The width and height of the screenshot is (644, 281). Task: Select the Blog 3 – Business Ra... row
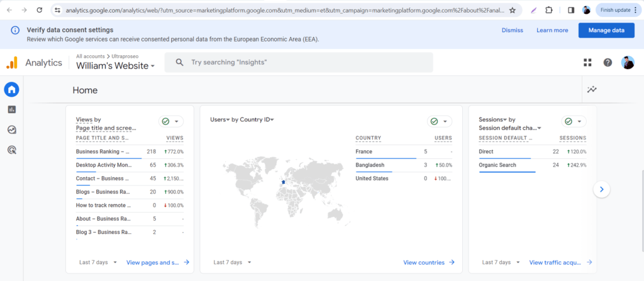130,232
